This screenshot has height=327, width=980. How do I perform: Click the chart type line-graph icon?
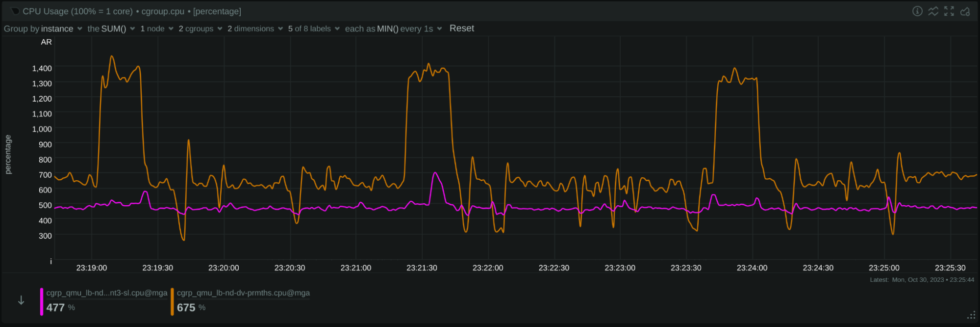[933, 11]
